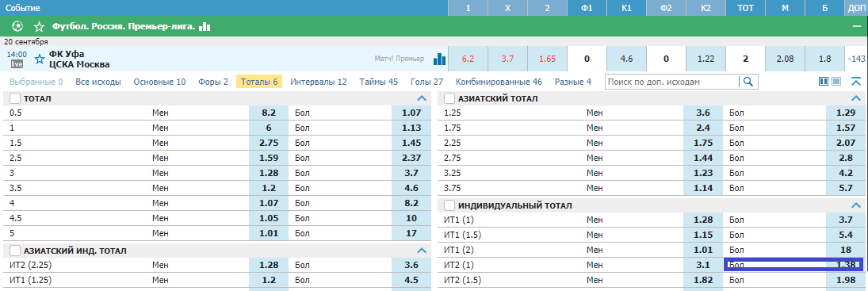868x291 pixels.
Task: Pick total 5 over odds 17
Action: (x=411, y=234)
